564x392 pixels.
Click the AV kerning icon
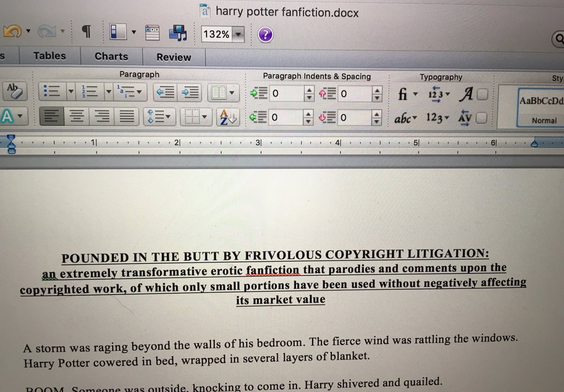[x=465, y=118]
